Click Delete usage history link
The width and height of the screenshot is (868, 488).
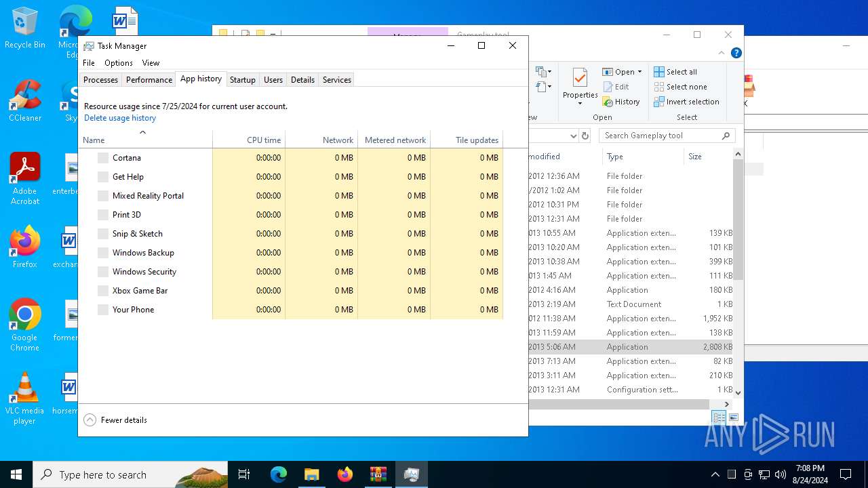point(120,118)
